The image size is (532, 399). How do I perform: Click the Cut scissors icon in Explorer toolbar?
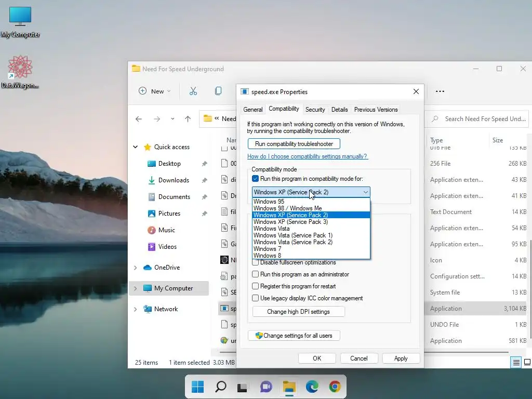(x=193, y=91)
